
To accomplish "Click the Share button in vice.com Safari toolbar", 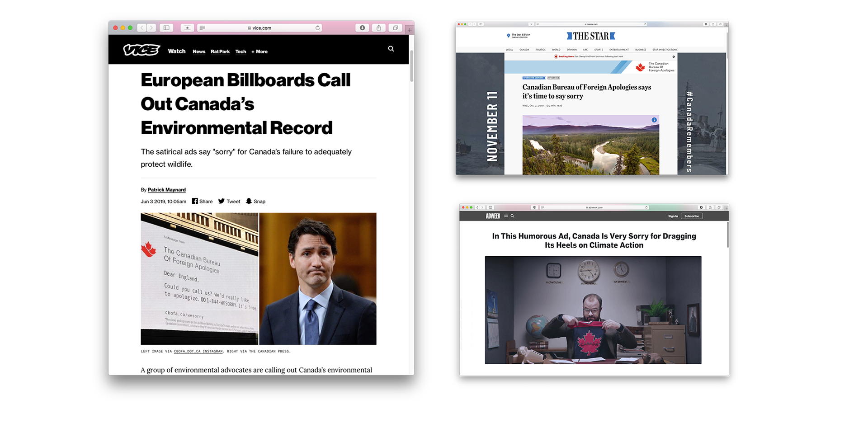I will [x=379, y=28].
